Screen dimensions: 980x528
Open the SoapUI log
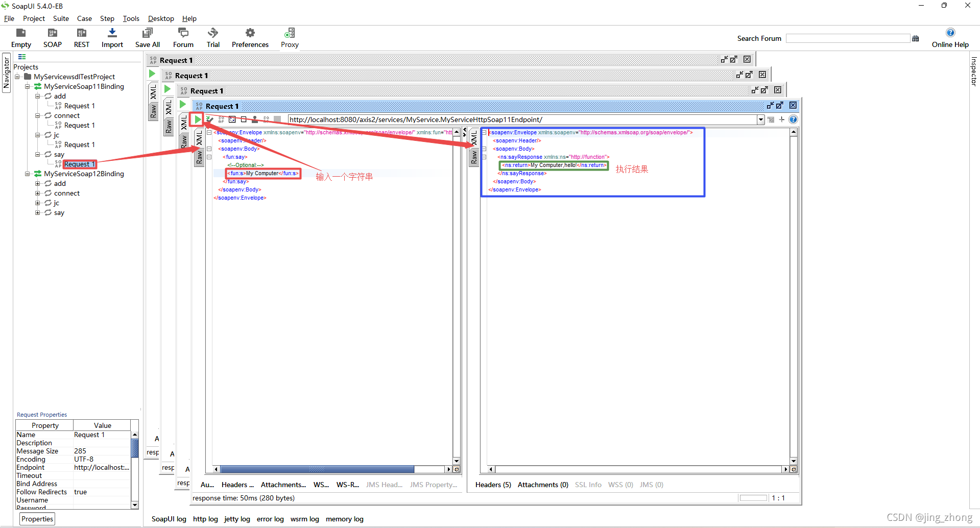[169, 519]
